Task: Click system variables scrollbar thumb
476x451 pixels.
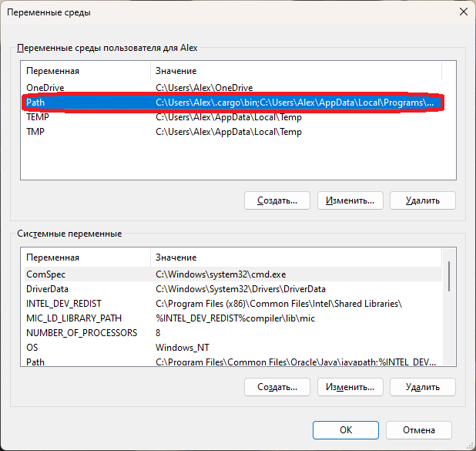Action: pyautogui.click(x=449, y=276)
